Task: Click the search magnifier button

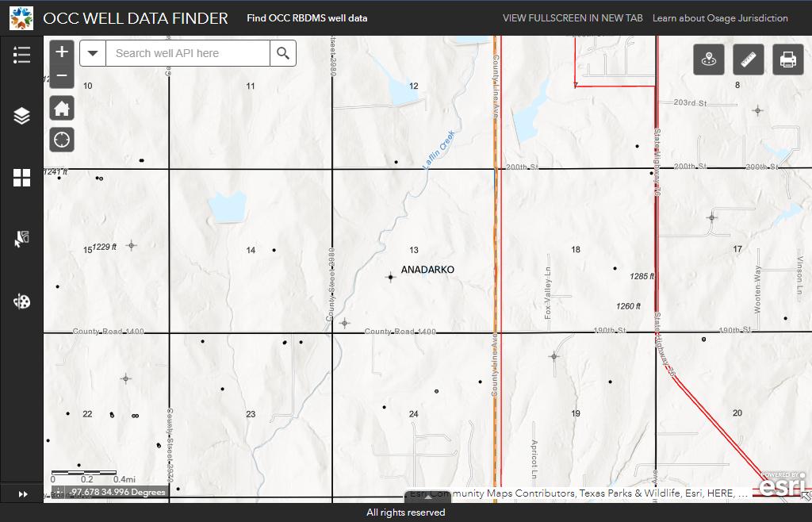Action: click(x=283, y=53)
